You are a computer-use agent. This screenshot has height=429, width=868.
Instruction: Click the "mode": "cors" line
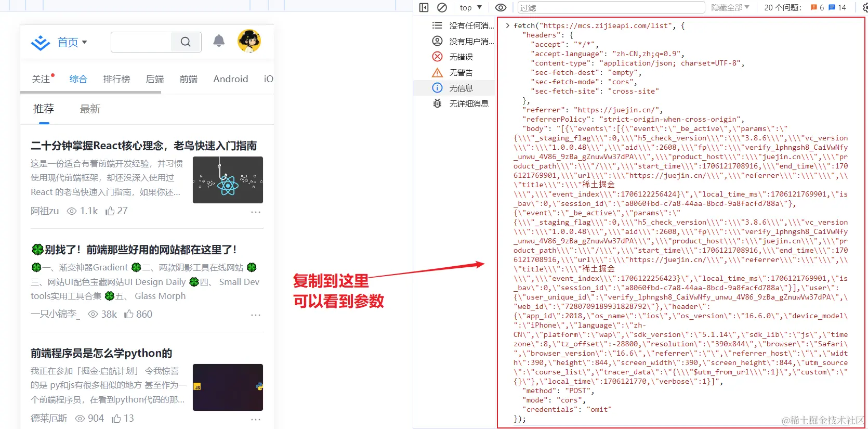tap(554, 400)
